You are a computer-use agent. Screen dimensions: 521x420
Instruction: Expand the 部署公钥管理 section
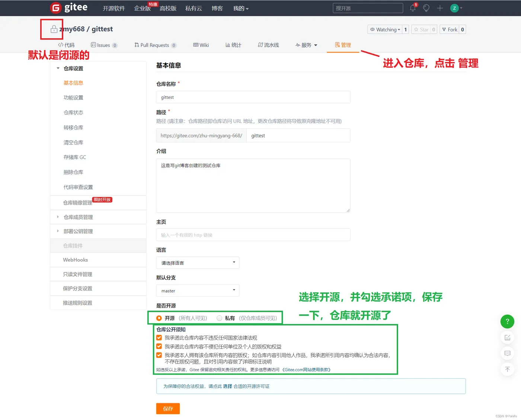coord(58,231)
